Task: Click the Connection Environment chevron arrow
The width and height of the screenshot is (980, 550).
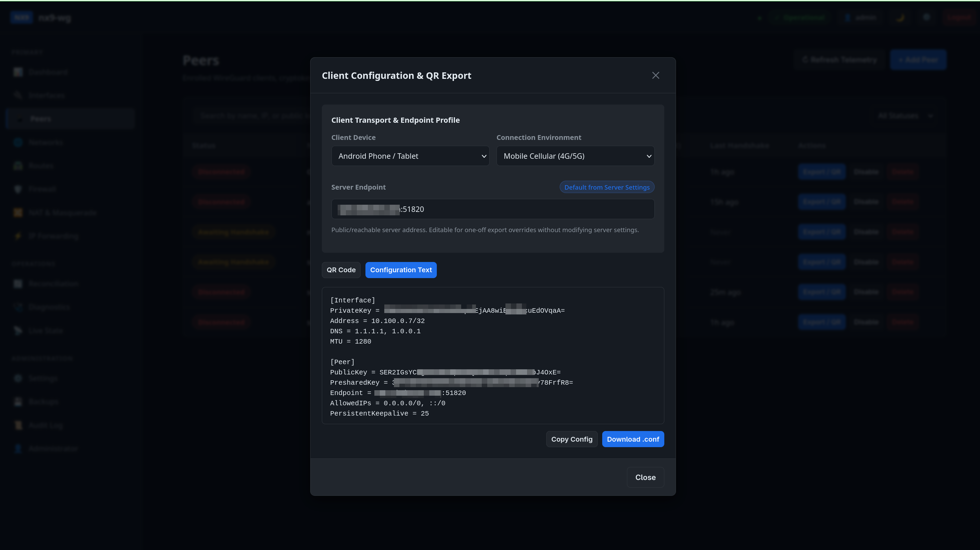Action: coord(649,156)
